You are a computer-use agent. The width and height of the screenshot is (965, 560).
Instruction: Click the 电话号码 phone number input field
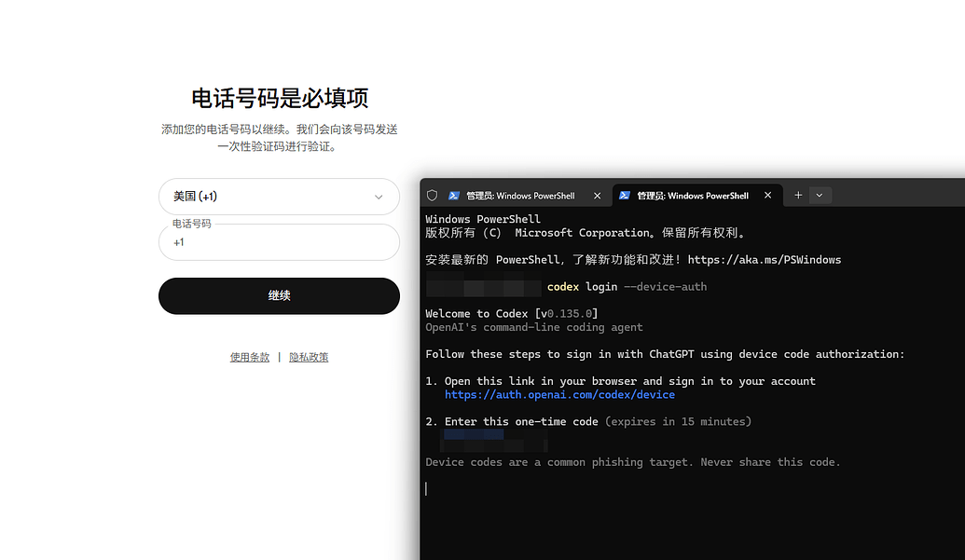279,242
